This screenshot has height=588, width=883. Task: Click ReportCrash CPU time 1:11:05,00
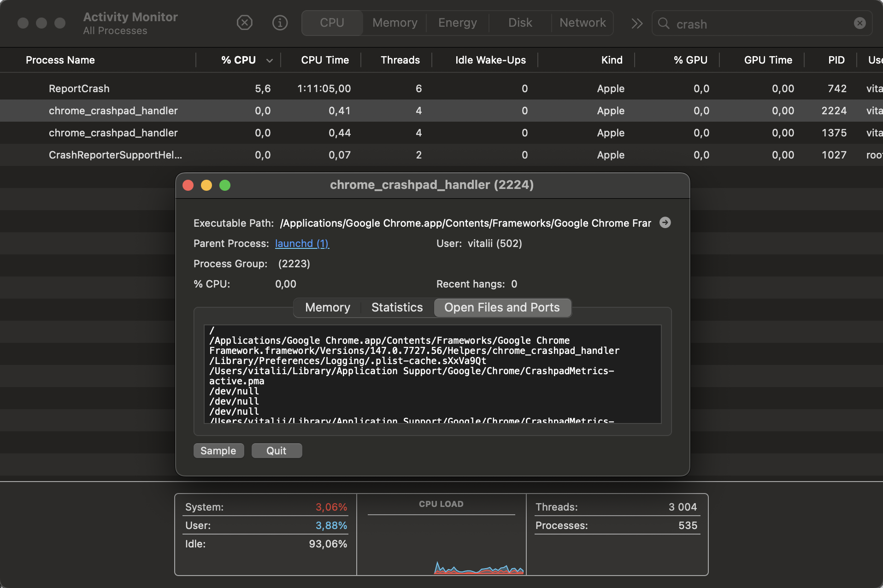pyautogui.click(x=324, y=88)
